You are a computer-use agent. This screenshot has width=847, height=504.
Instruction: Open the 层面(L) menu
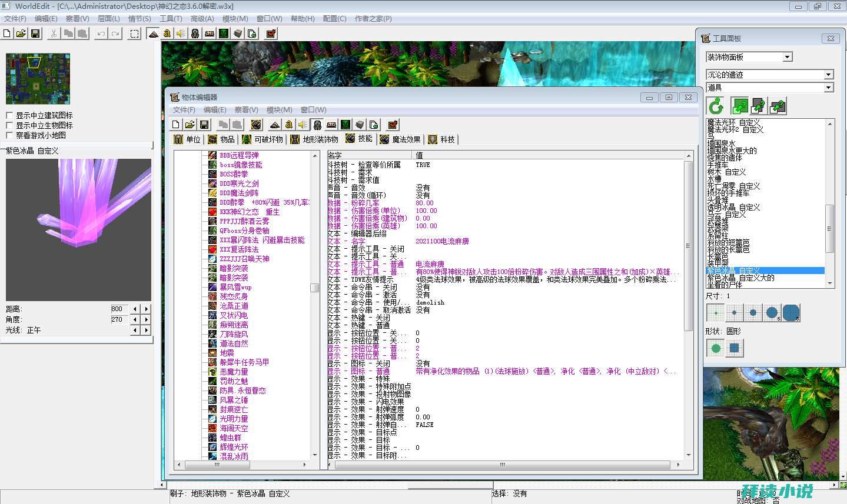click(x=109, y=19)
